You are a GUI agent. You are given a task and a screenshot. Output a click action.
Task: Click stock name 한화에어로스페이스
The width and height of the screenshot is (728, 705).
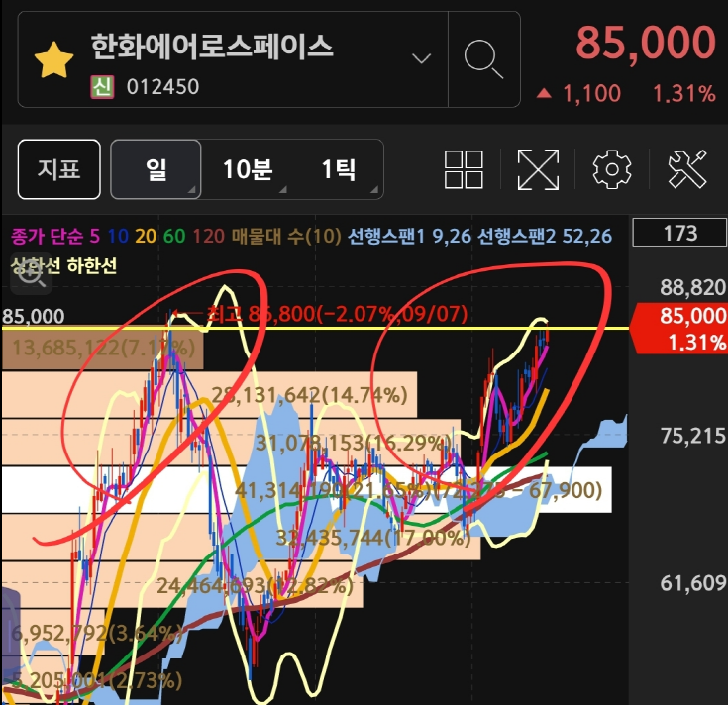click(212, 47)
